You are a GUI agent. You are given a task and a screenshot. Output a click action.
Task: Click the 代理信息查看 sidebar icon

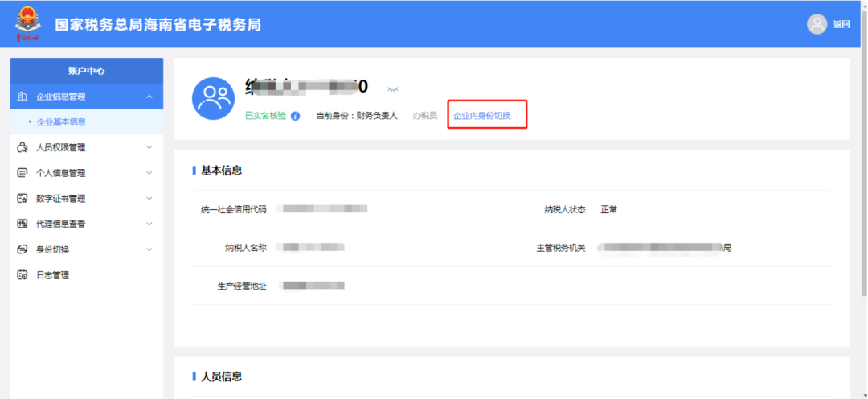point(23,224)
